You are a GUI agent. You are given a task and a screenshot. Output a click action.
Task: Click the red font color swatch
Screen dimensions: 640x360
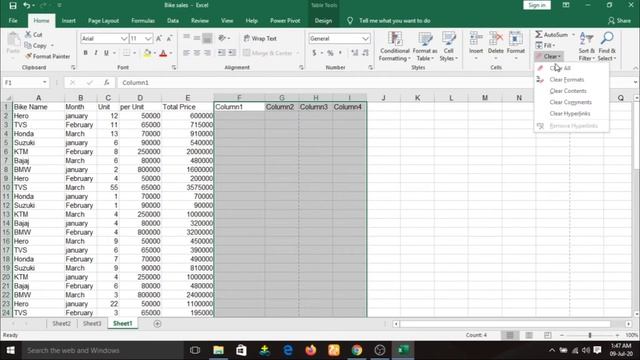pos(163,53)
